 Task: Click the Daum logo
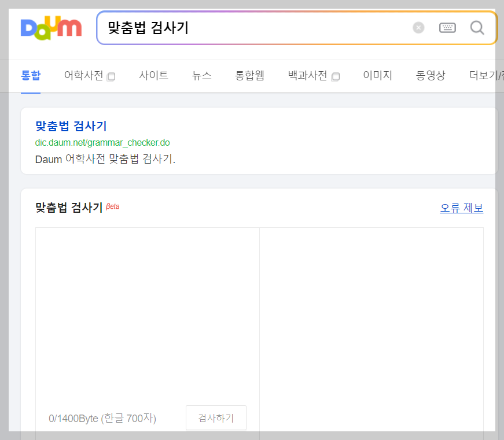click(x=50, y=28)
